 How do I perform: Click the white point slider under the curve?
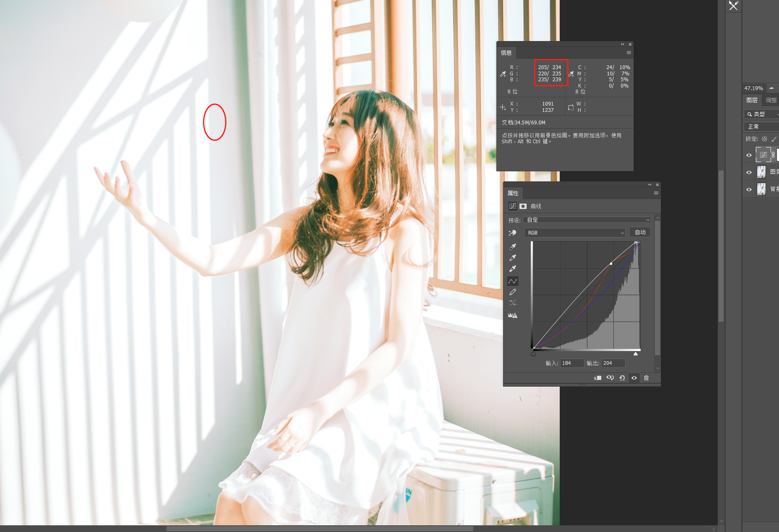tap(636, 354)
